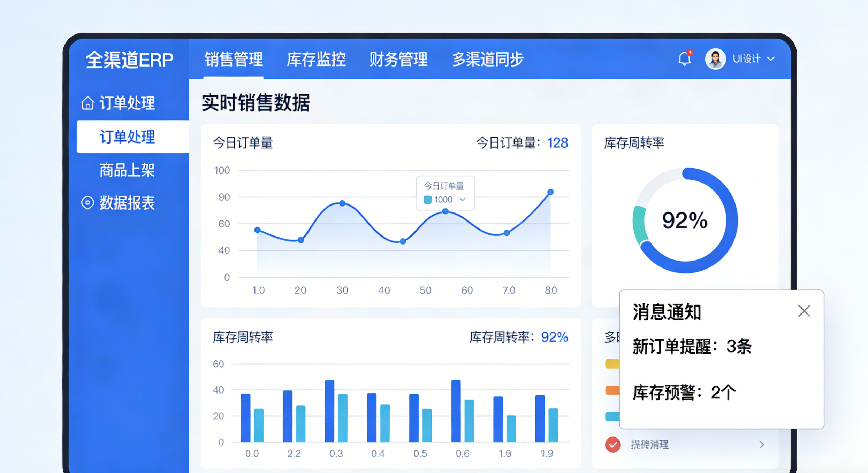
Task: Close the 消息通知 popup with X
Action: (x=804, y=311)
